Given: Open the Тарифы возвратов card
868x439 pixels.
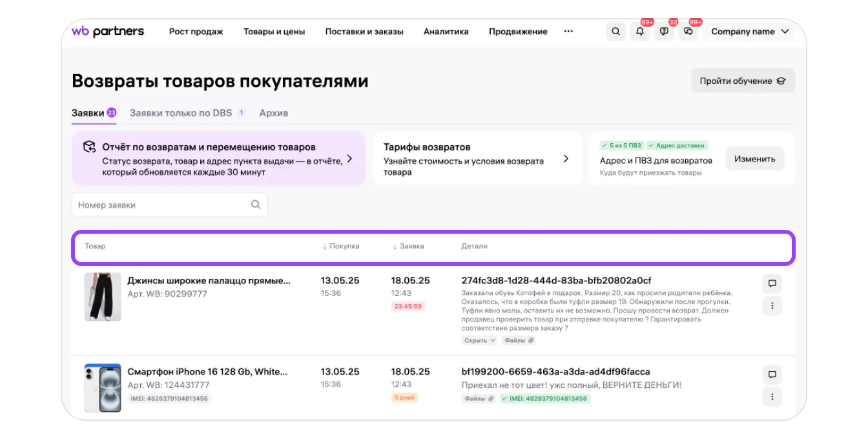Looking at the screenshot, I should [477, 159].
